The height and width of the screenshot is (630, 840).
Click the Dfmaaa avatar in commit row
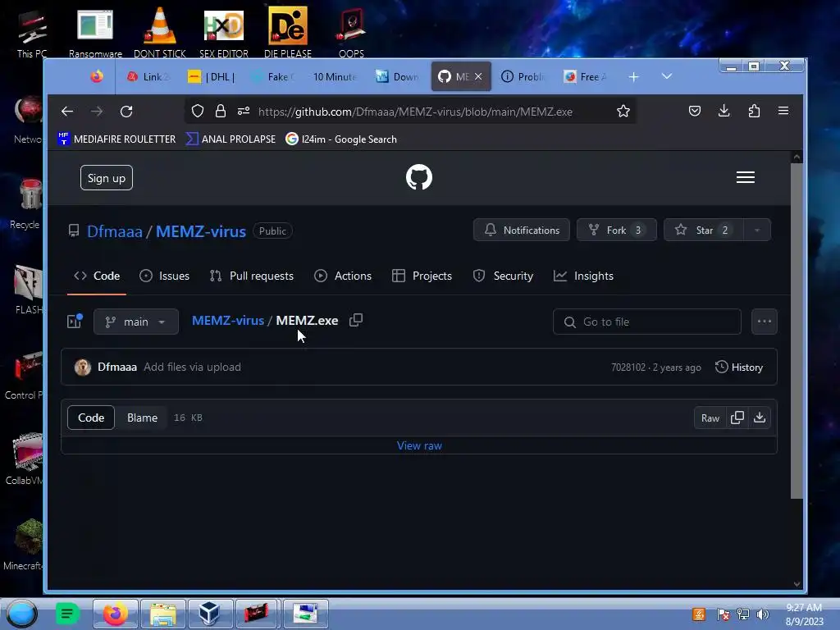click(83, 367)
